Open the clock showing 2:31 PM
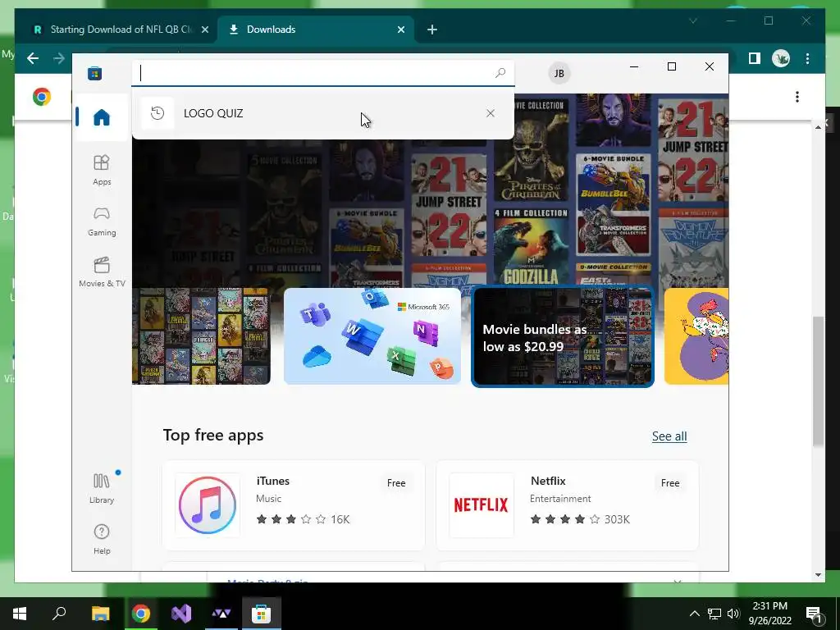This screenshot has width=840, height=630. (769, 614)
